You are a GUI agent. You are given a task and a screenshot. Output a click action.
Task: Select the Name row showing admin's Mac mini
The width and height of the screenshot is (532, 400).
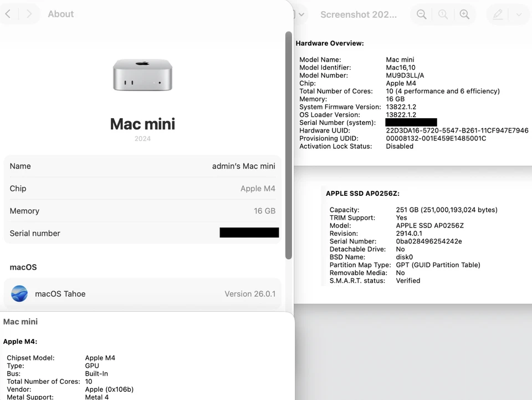[x=142, y=166]
